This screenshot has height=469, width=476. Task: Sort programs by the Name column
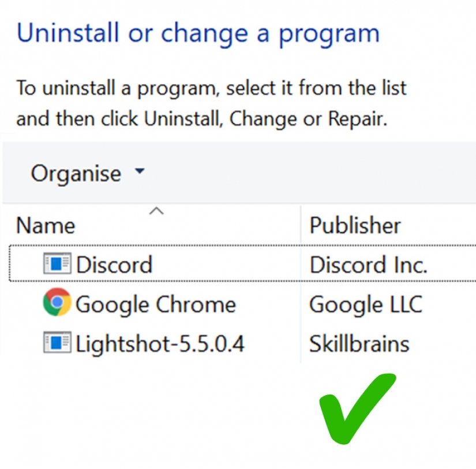coord(46,226)
